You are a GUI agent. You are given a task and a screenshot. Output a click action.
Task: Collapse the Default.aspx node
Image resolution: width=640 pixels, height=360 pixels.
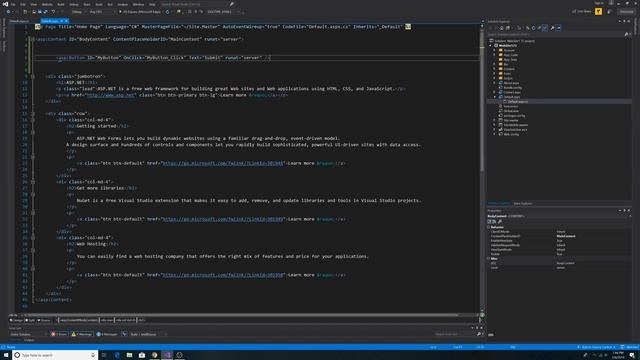[494, 97]
